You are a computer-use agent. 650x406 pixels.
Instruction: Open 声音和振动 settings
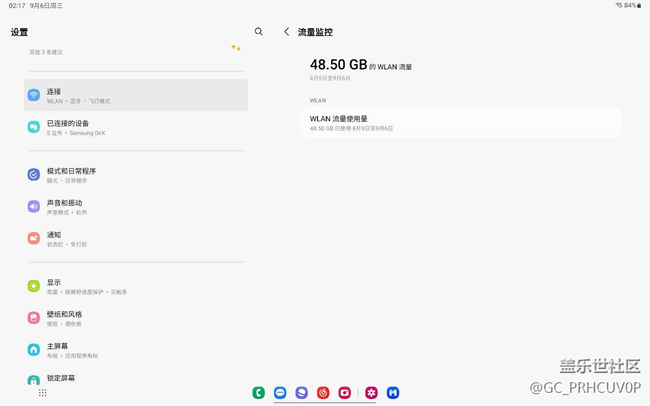[x=136, y=206]
